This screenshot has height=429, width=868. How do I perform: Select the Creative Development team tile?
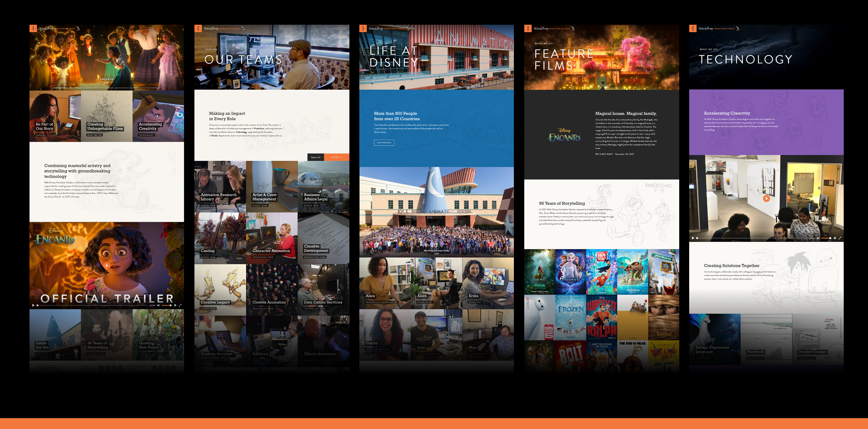(323, 238)
